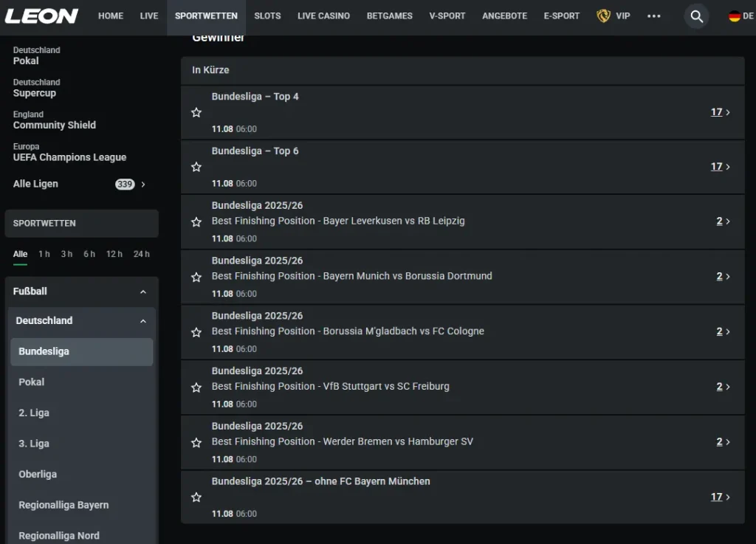Open 2 markets for Stuttgart vs Freiburg

click(x=723, y=387)
